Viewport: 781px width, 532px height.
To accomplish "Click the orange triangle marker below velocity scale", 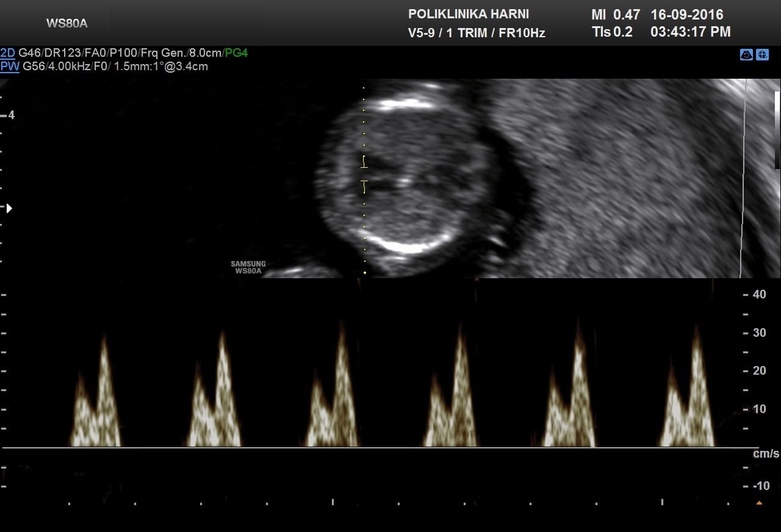I will tap(759, 503).
